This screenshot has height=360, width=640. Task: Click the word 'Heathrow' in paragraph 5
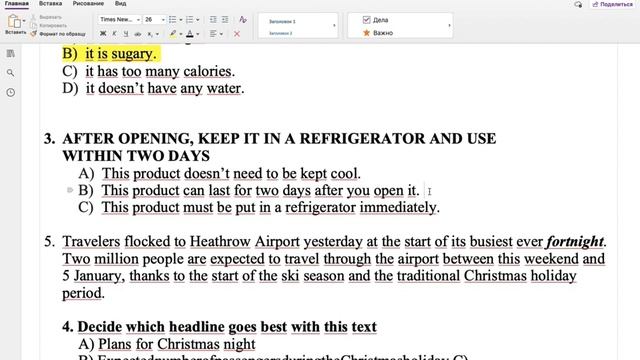220,242
